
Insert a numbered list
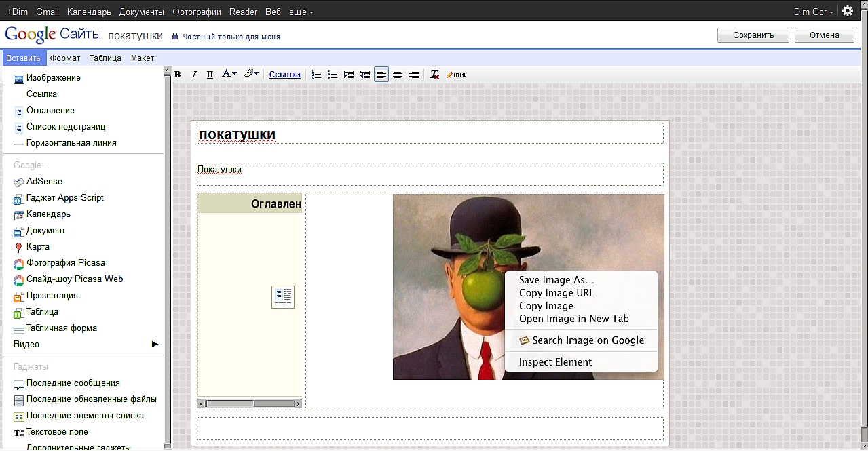coord(316,75)
